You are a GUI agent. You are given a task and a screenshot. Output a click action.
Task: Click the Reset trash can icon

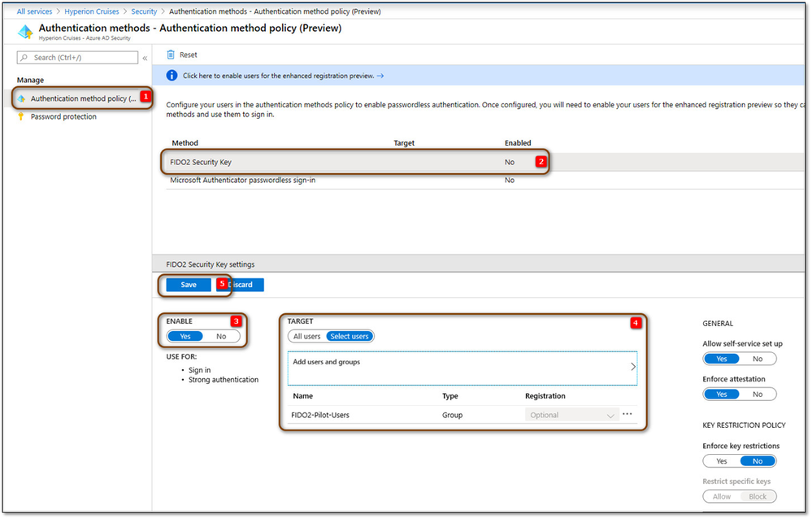pos(171,55)
